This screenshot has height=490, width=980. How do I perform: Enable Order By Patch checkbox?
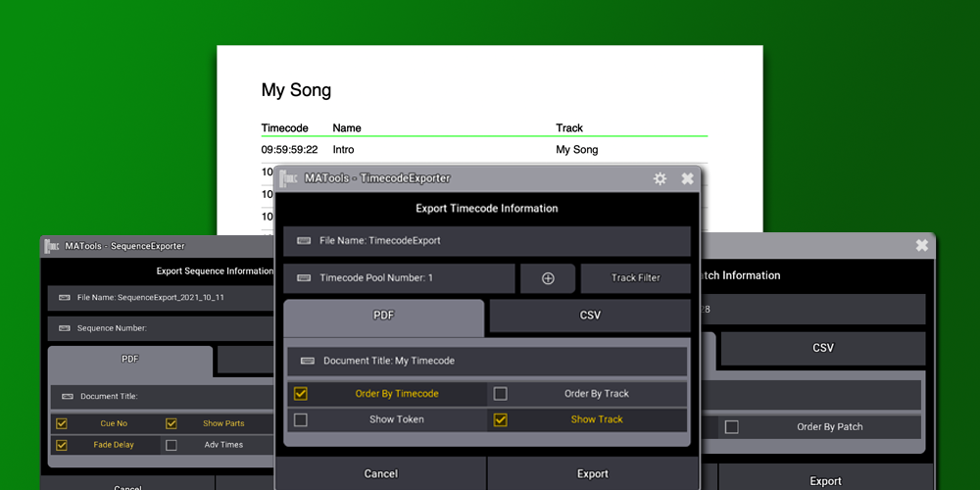pyautogui.click(x=731, y=427)
